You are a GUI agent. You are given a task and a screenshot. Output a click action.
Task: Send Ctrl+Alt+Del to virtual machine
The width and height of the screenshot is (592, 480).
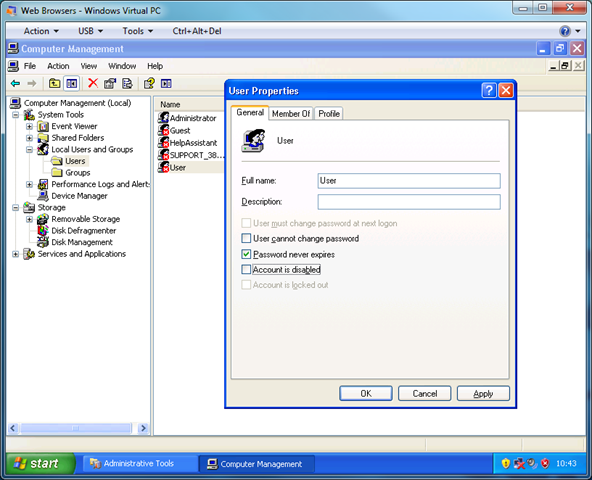[x=197, y=31]
